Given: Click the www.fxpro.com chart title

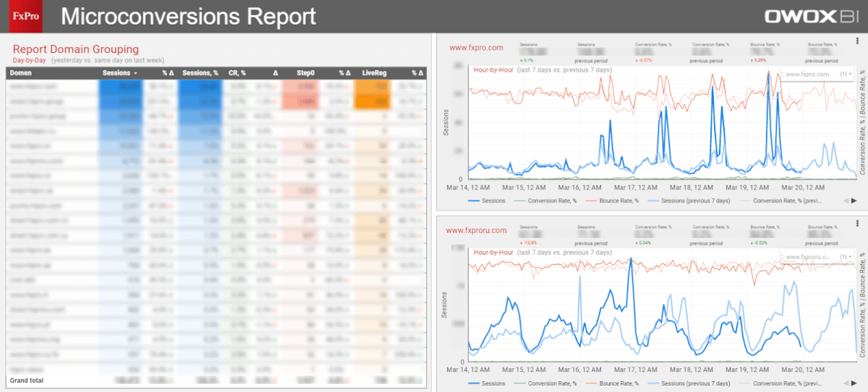Looking at the screenshot, I should (476, 48).
